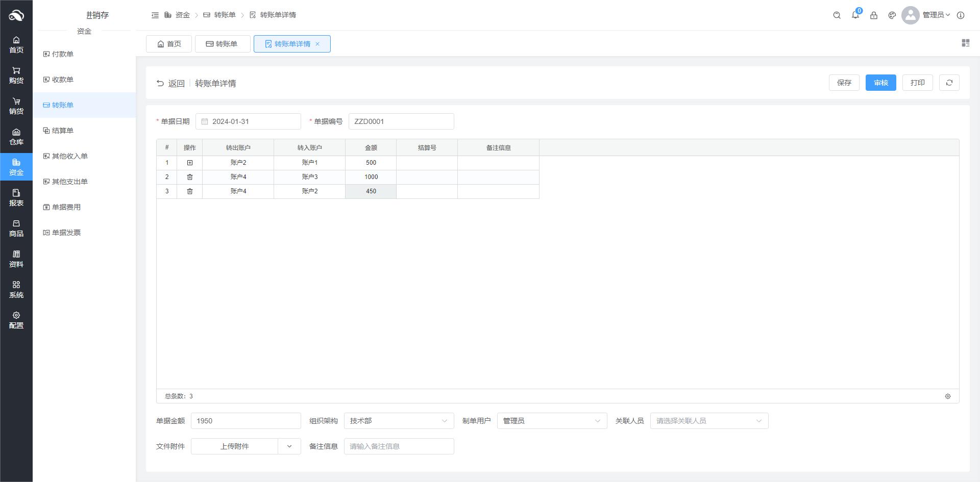This screenshot has width=980, height=482.
Task: Click the search icon in top bar
Action: click(x=837, y=15)
